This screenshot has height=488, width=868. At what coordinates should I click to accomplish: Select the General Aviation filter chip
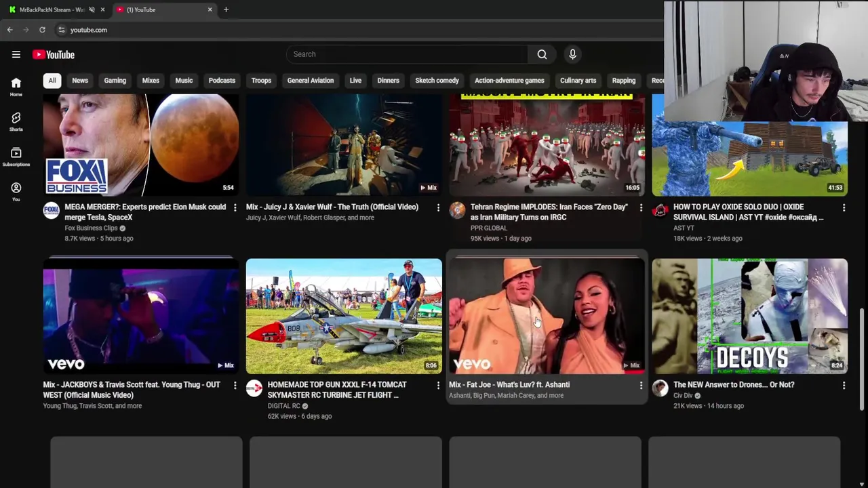point(310,81)
